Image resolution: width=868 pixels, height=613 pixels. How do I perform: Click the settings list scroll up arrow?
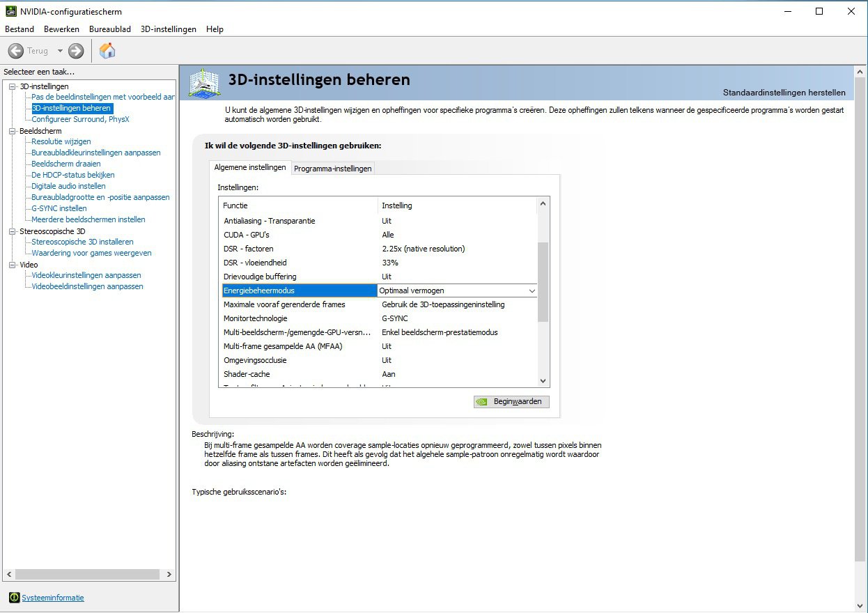(x=543, y=203)
